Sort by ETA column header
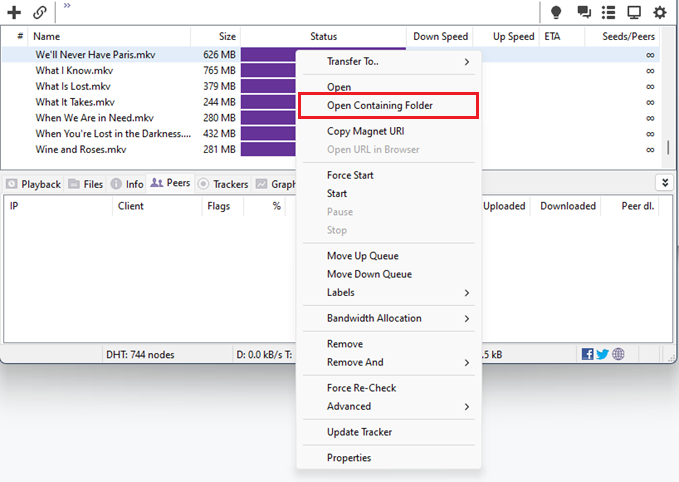Image resolution: width=679 pixels, height=482 pixels. coord(562,36)
